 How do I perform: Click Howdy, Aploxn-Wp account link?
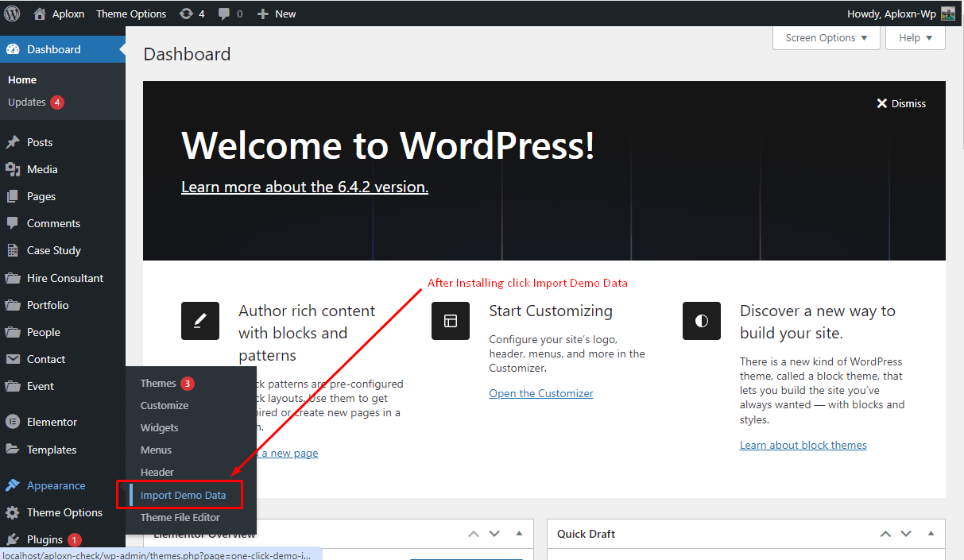892,14
